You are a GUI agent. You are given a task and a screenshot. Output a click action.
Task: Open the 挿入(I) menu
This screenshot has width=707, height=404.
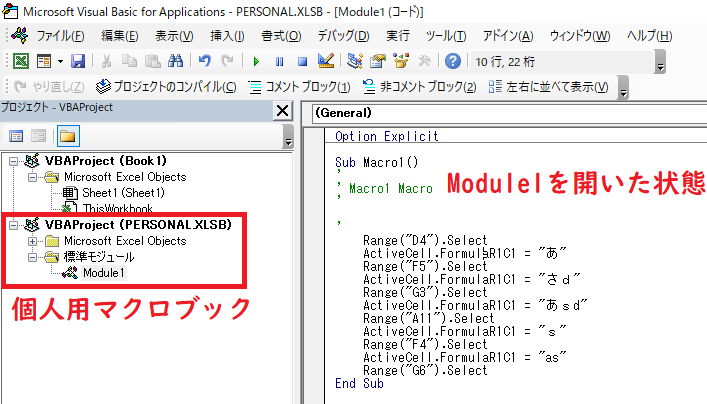click(227, 36)
